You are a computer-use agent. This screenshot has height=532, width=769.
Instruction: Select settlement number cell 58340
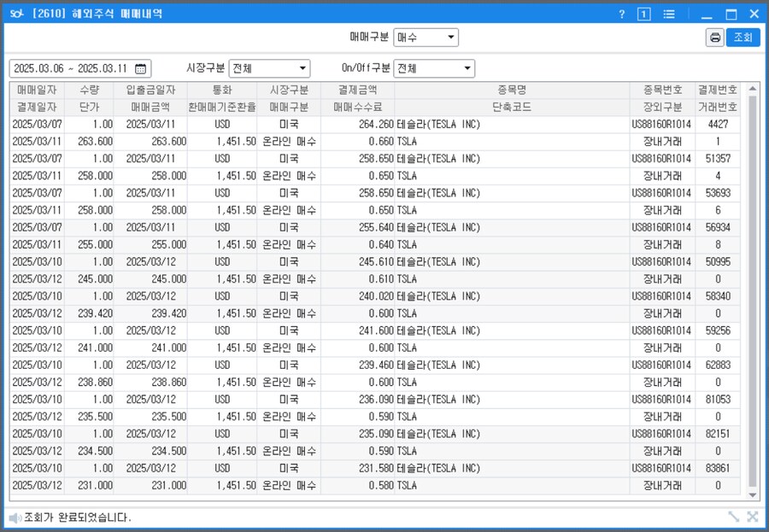click(x=718, y=296)
